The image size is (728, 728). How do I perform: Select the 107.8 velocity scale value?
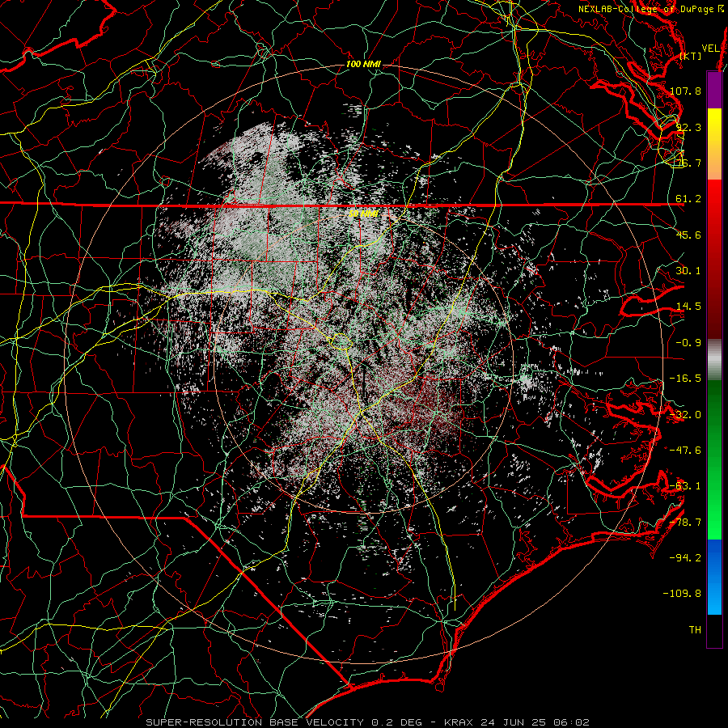tap(685, 91)
